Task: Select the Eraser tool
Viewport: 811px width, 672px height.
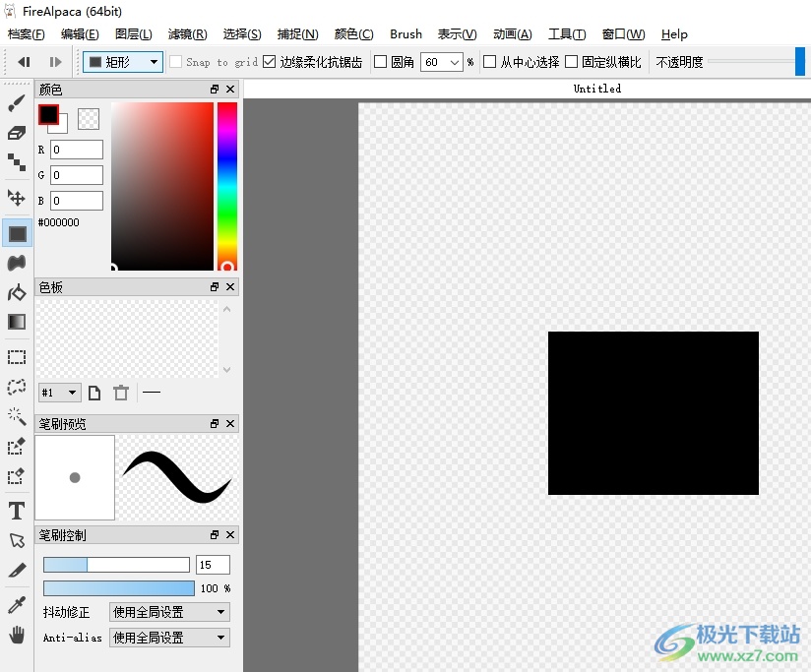Action: [x=17, y=133]
